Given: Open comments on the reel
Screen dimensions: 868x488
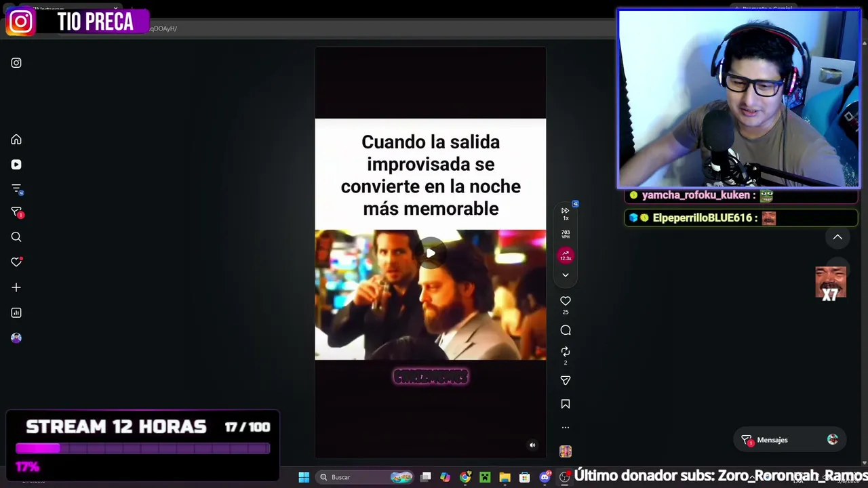Looking at the screenshot, I should [x=566, y=330].
